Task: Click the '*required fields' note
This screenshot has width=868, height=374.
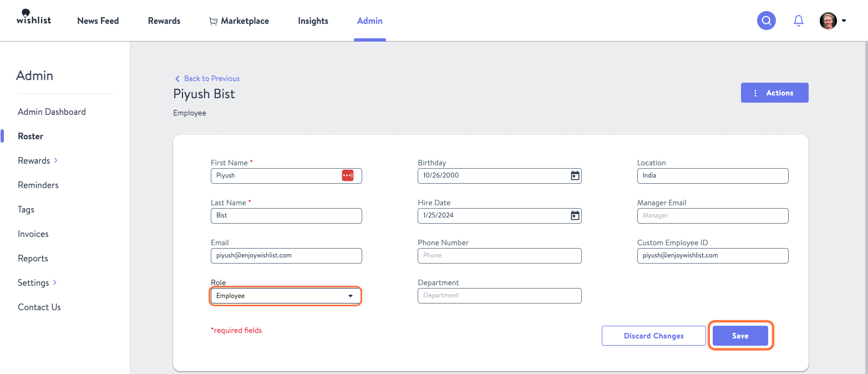Action: (x=236, y=331)
